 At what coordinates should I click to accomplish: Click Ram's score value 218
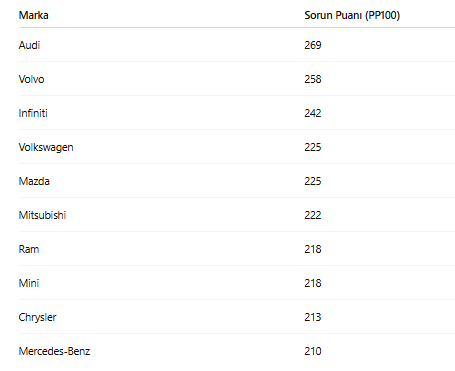click(313, 249)
